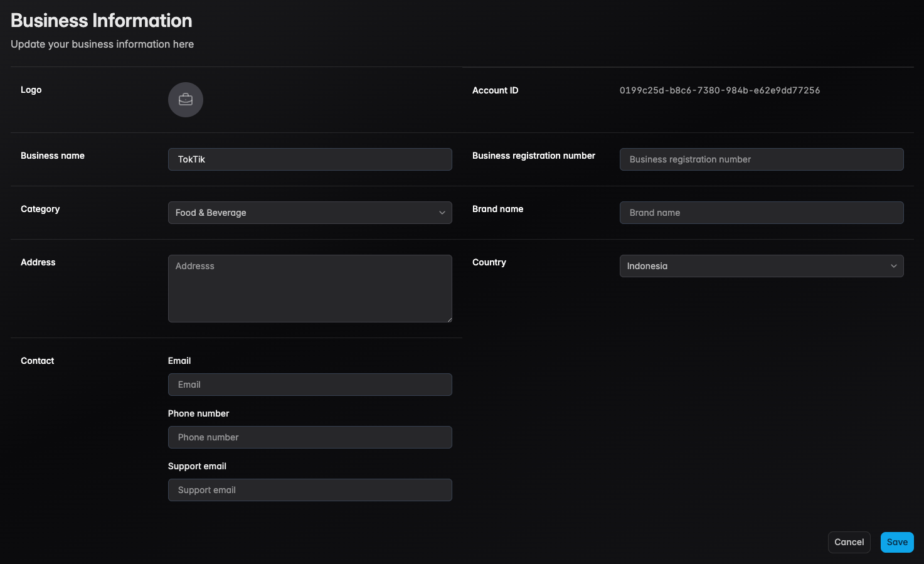This screenshot has width=924, height=564.
Task: Select the Support email input field
Action: click(310, 490)
